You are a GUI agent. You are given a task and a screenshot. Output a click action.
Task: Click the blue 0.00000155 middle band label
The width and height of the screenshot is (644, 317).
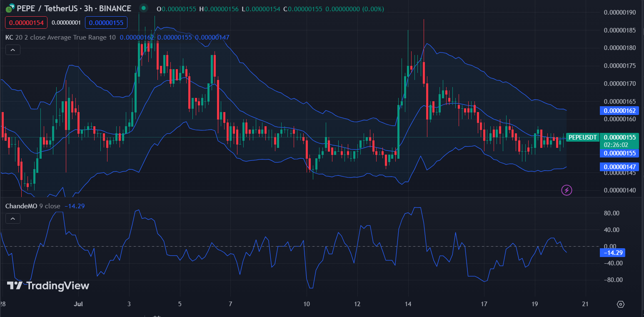(x=619, y=153)
